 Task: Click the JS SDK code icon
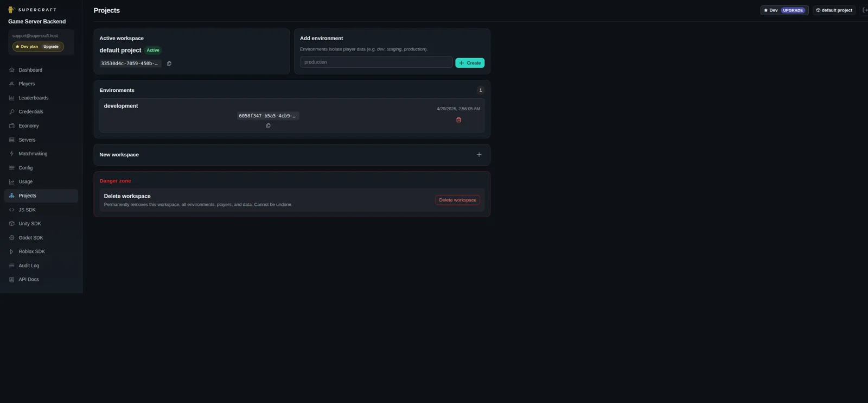pyautogui.click(x=11, y=210)
